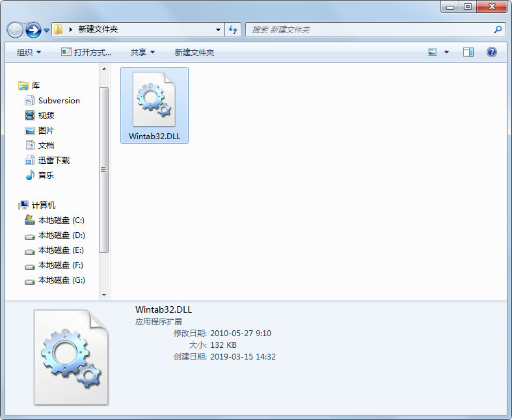
Task: Click the 视频 film icon
Action: [30, 115]
